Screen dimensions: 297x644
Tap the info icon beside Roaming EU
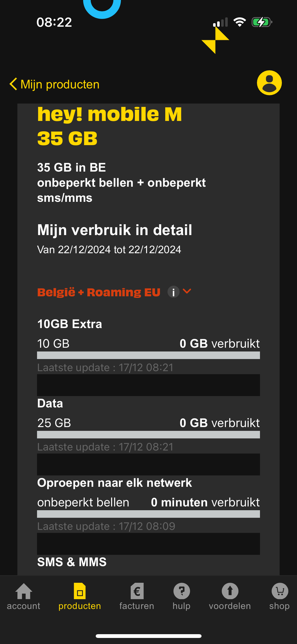point(173,292)
